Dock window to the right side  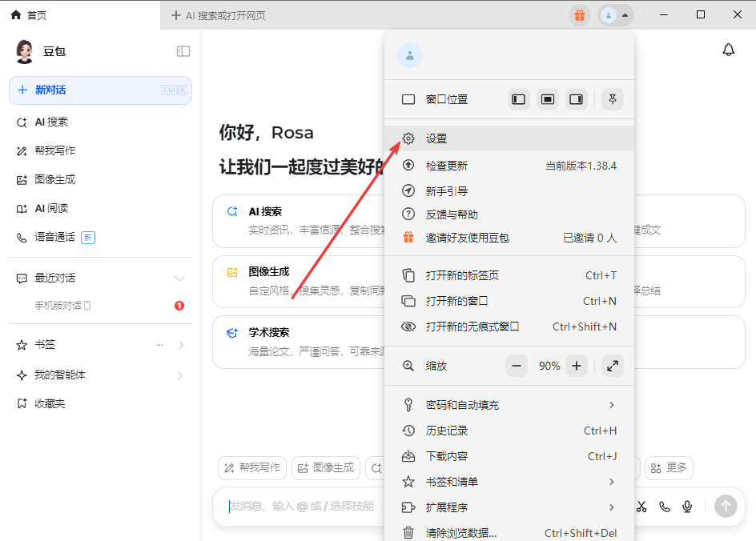pyautogui.click(x=576, y=99)
